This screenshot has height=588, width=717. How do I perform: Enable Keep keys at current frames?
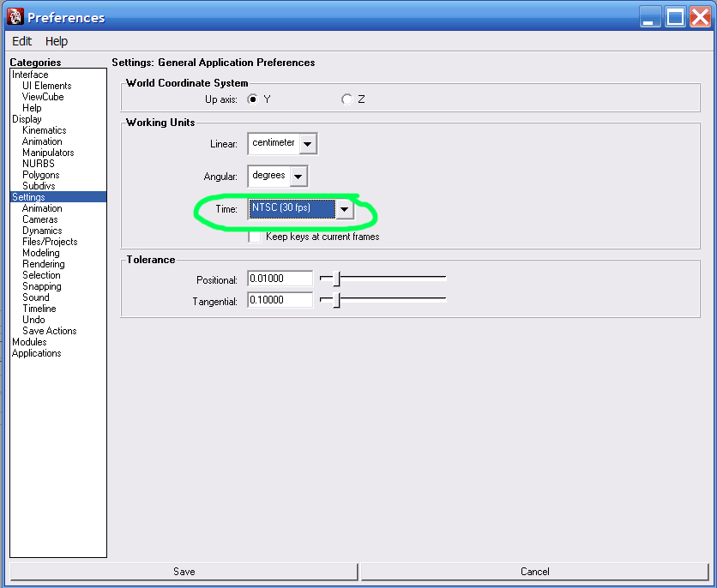(255, 237)
